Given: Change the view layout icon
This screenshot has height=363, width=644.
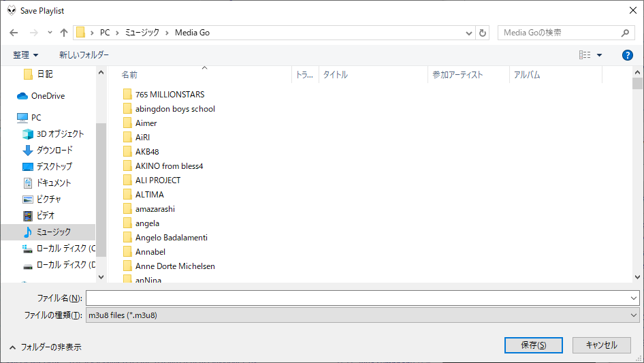Looking at the screenshot, I should [585, 54].
